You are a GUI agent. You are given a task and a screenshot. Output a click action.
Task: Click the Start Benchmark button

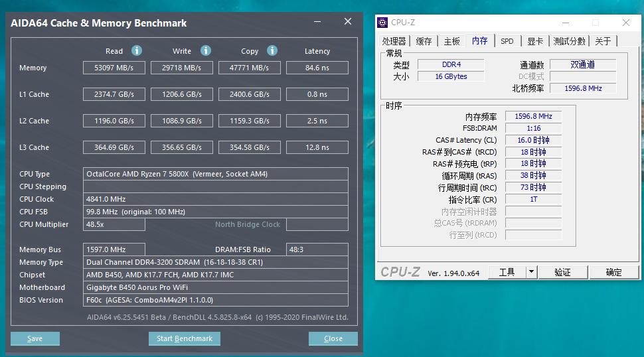click(185, 338)
